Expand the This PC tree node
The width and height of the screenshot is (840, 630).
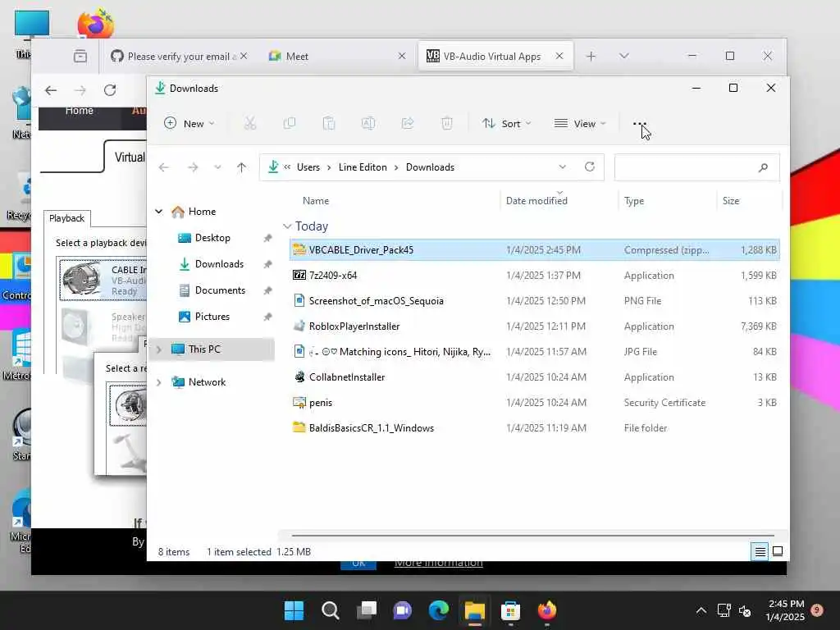[158, 349]
